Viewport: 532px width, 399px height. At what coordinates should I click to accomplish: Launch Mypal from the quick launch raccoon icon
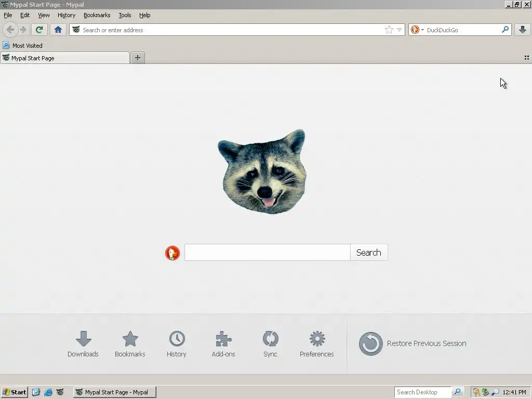tap(60, 392)
